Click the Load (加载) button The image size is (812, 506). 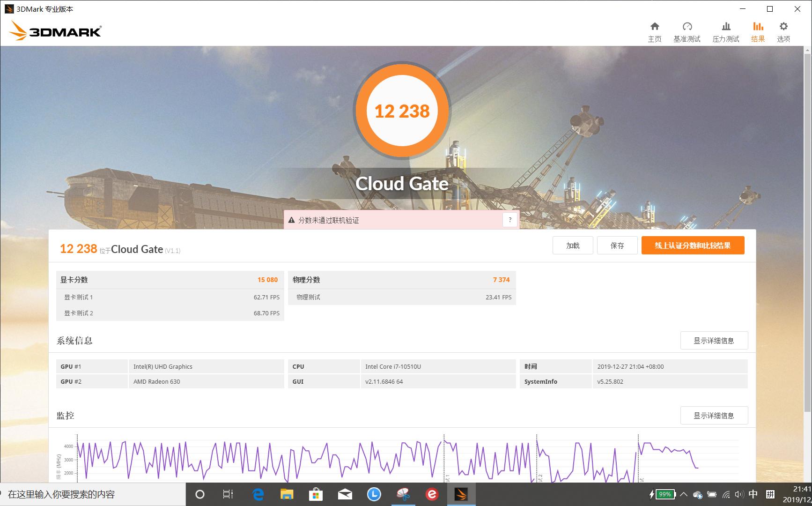click(573, 246)
